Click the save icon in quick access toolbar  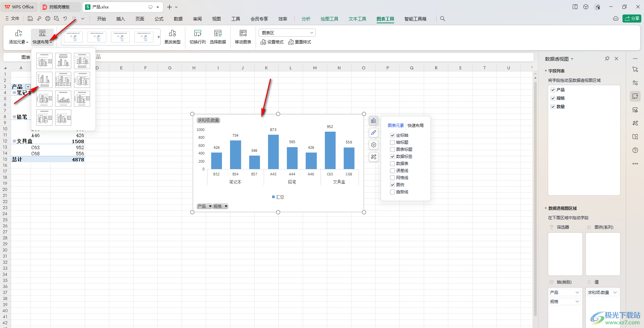(x=30, y=19)
